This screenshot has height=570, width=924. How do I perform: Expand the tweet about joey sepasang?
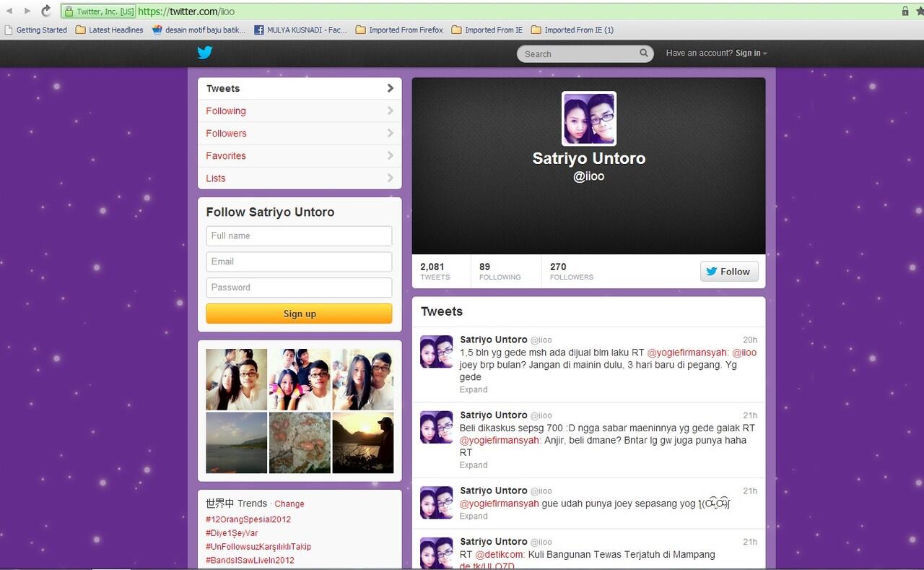pos(474,516)
